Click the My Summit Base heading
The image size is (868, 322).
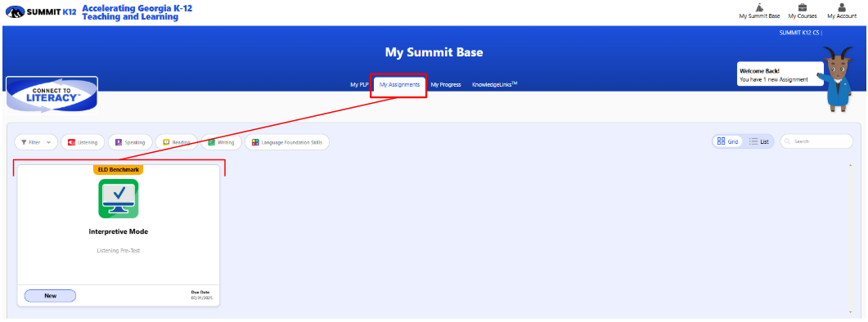[434, 52]
